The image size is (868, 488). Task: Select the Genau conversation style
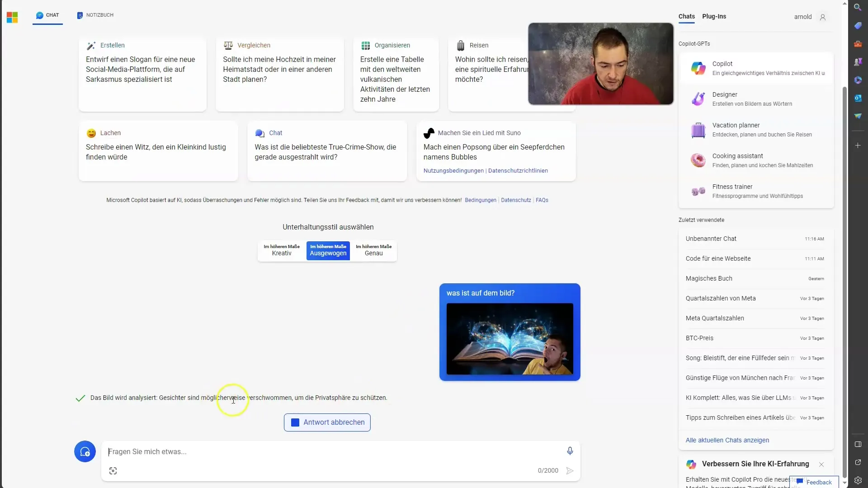(373, 250)
